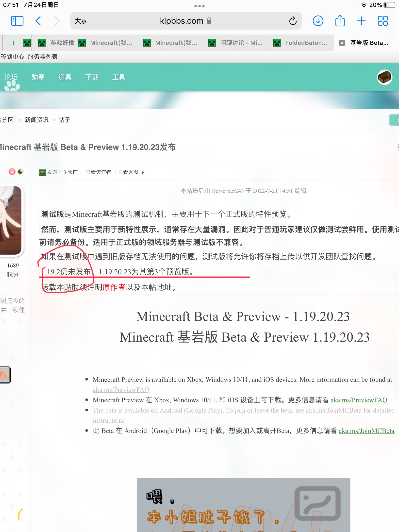This screenshot has height=532, width=399.
Task: Click the post title 基岩版 Beta & Preview 1.19.20.23发布
Action: click(88, 147)
